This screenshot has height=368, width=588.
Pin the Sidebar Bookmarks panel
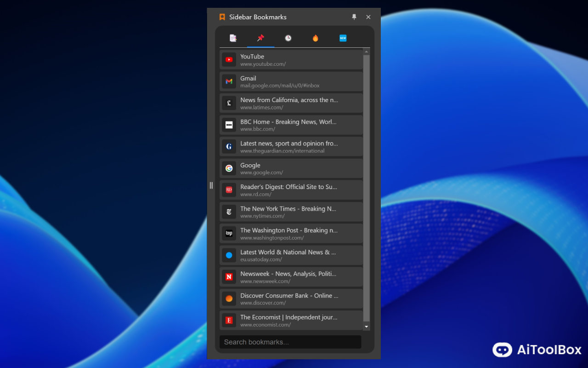[354, 17]
